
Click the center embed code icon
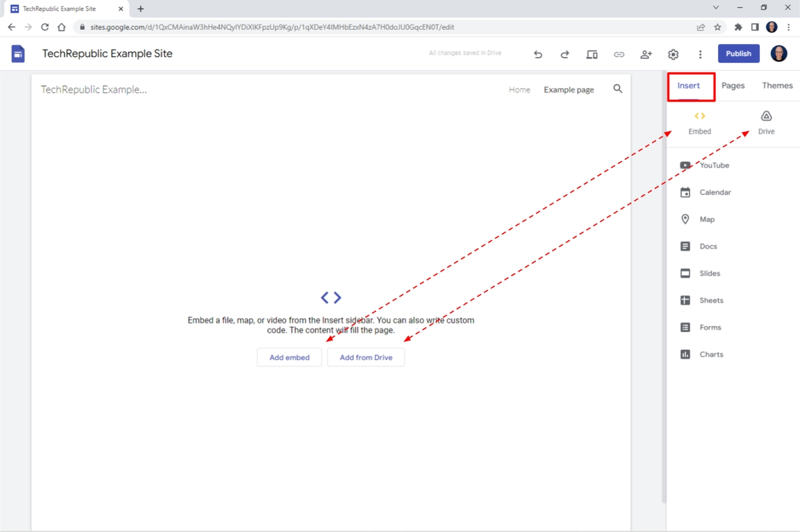[331, 297]
